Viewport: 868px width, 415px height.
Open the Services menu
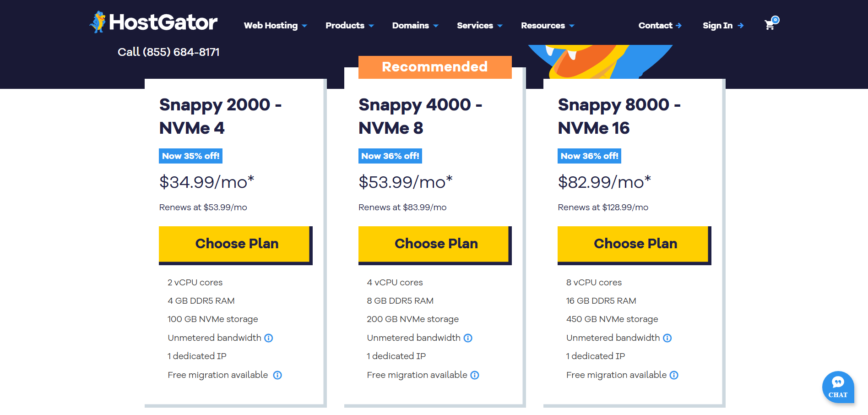[479, 26]
